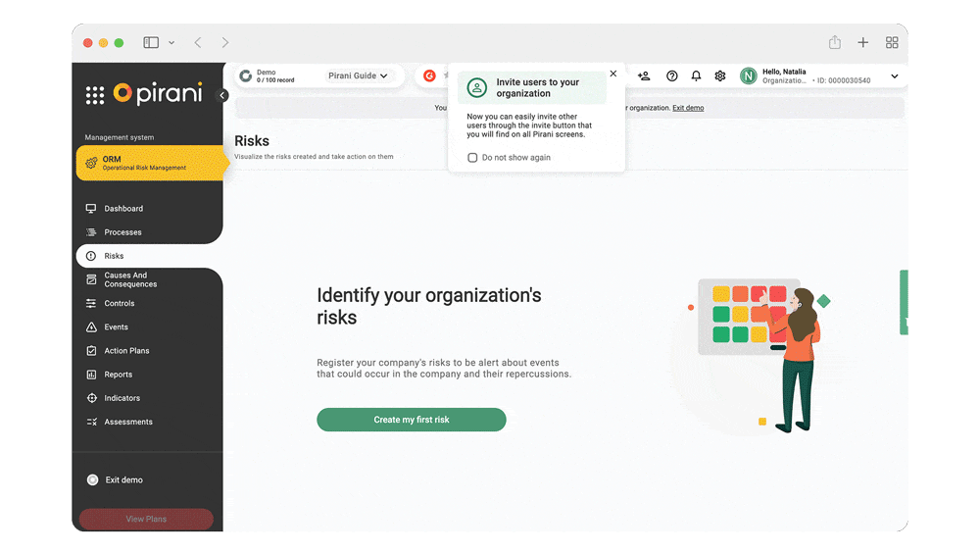Open Dashboard in the sidebar

coord(123,209)
